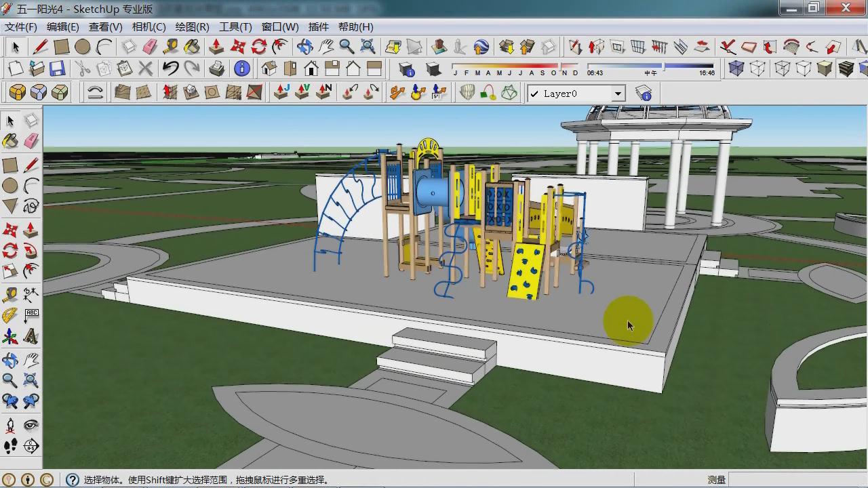This screenshot has height=488, width=868.
Task: Select the Look Around eye tool
Action: pyautogui.click(x=31, y=425)
